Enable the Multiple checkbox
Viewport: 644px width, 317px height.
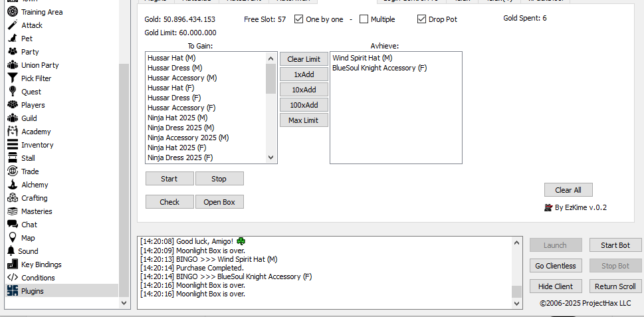click(x=364, y=19)
